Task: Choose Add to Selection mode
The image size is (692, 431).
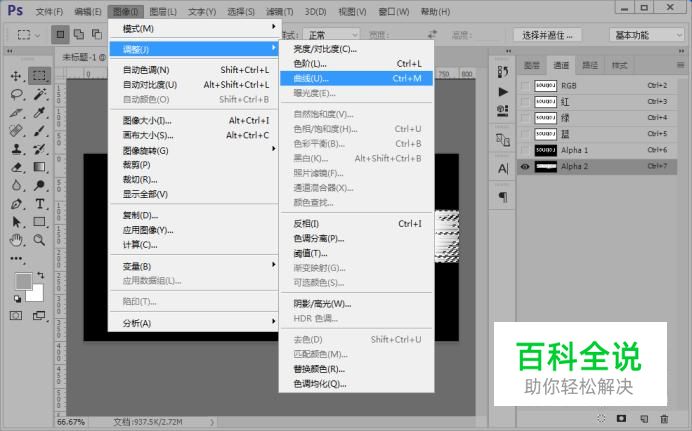Action: tap(79, 34)
